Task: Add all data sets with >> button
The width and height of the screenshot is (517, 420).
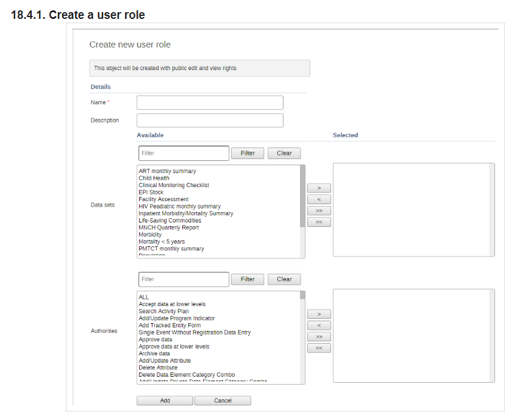Action: coord(319,211)
